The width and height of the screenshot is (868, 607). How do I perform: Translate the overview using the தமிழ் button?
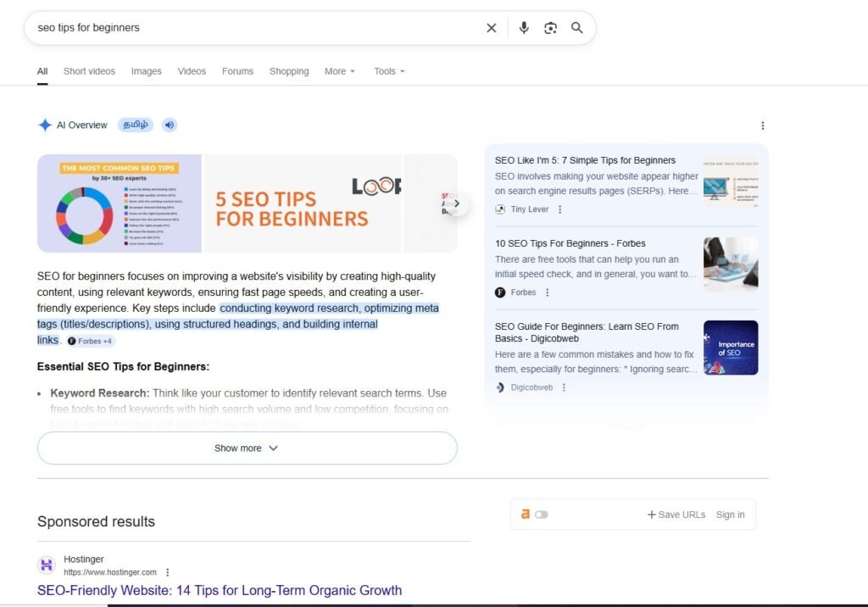tap(135, 125)
